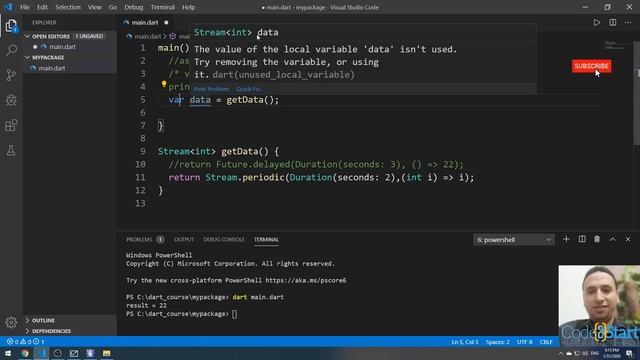Click Quick Fix in the hover tooltip
Image resolution: width=640 pixels, height=360 pixels.
pyautogui.click(x=249, y=89)
